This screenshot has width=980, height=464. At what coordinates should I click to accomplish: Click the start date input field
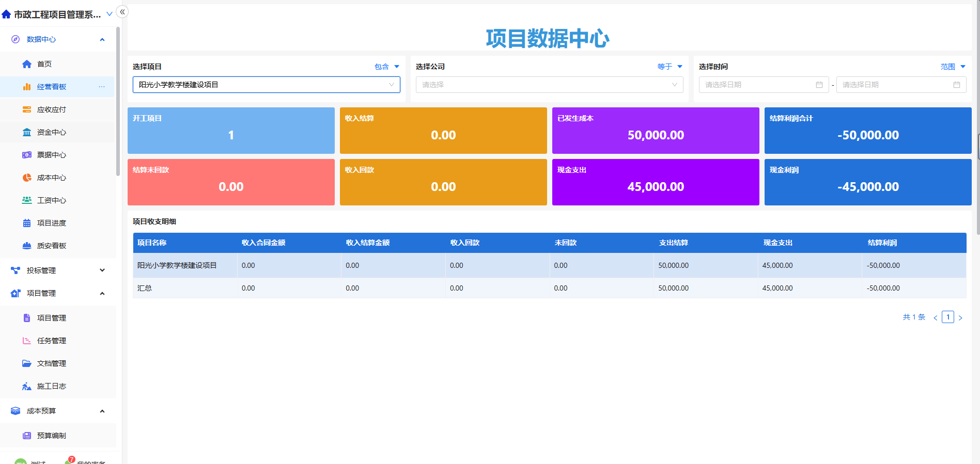coord(764,85)
